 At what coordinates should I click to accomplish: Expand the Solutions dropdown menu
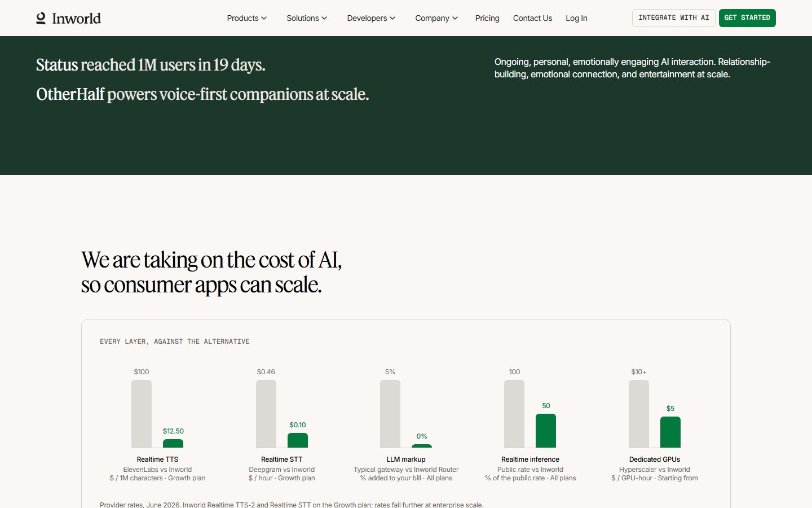[307, 18]
